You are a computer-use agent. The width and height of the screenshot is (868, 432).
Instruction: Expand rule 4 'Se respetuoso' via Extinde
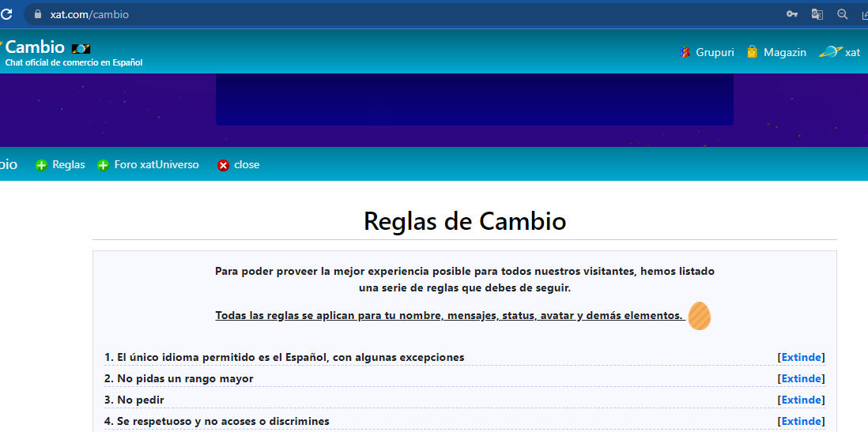[x=801, y=422]
